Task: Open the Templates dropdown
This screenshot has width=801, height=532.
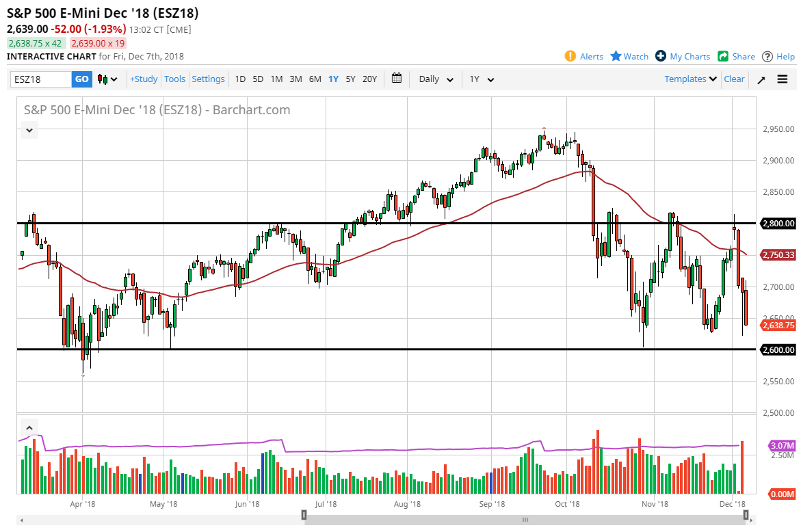Action: pyautogui.click(x=689, y=79)
